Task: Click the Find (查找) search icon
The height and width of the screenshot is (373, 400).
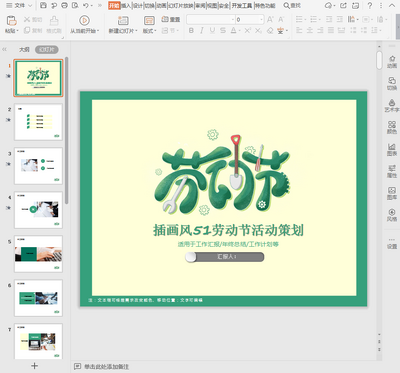Action: coord(286,5)
